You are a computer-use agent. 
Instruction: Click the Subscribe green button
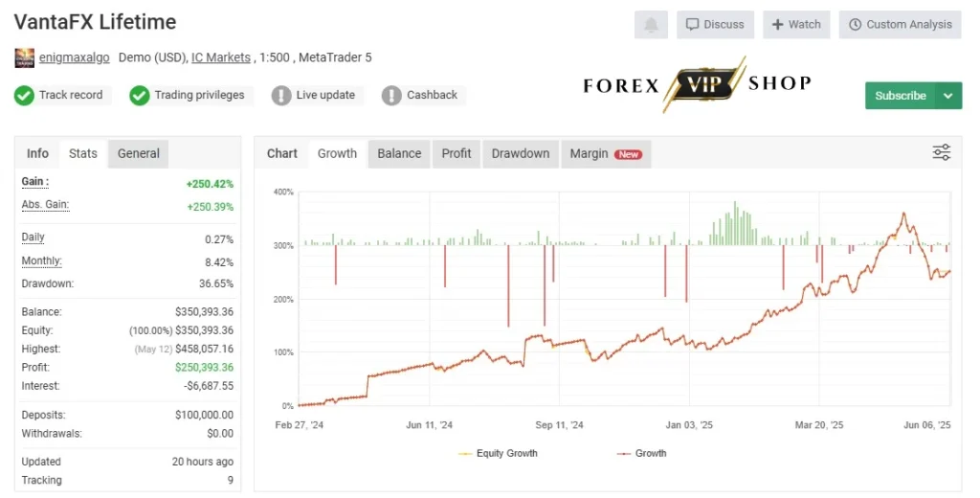pos(900,96)
